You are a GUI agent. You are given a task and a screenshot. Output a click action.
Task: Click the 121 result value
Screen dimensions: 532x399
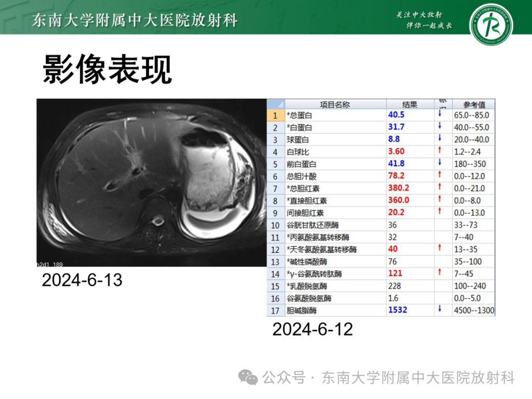click(x=395, y=273)
